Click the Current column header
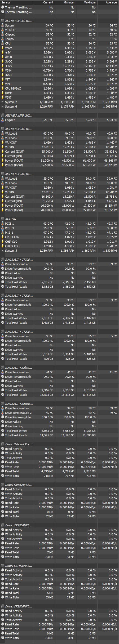The height and width of the screenshot is (644, 119). (44, 2)
